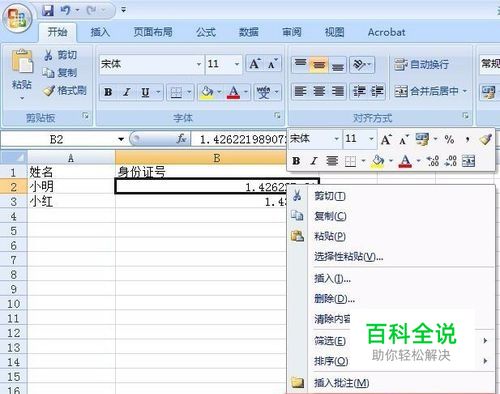
Task: Choose 选择性粘贴(V) in context menu
Action: click(391, 257)
